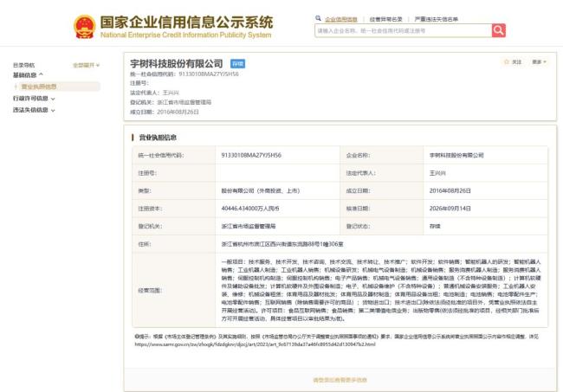
Task: Click company title 宇树科技股份有限公司
Action: 177,64
